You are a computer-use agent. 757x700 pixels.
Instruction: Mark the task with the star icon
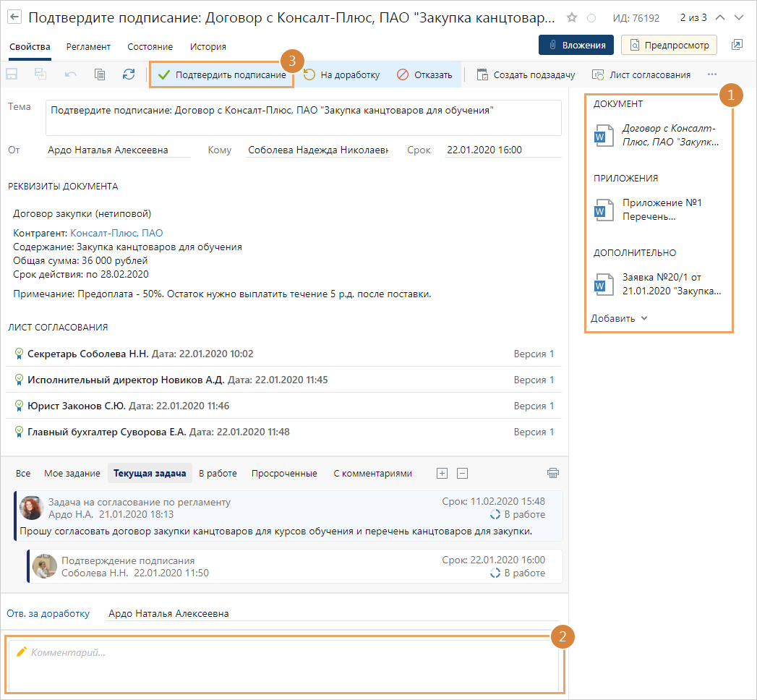pos(572,17)
